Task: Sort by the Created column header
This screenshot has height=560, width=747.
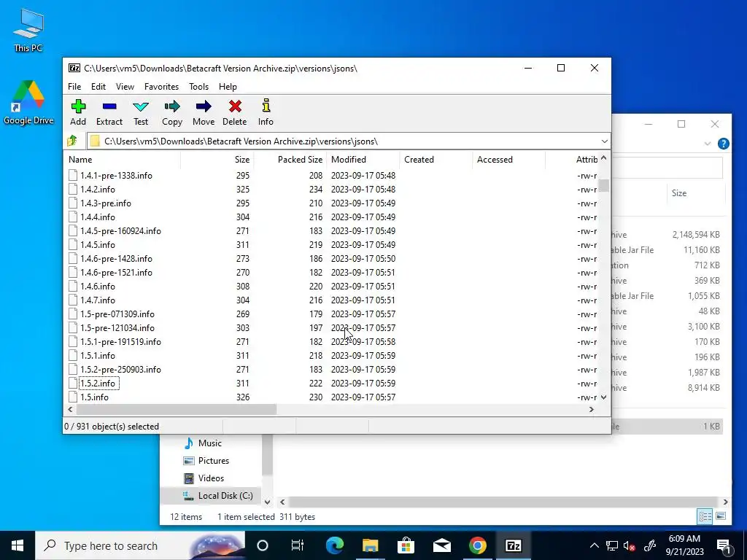Action: pyautogui.click(x=436, y=160)
